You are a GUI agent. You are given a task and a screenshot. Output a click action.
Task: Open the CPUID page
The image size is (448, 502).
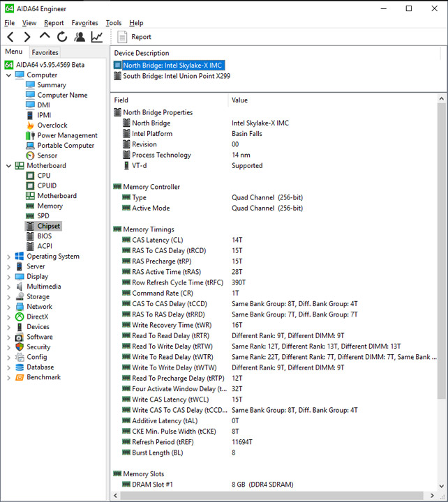click(x=47, y=185)
